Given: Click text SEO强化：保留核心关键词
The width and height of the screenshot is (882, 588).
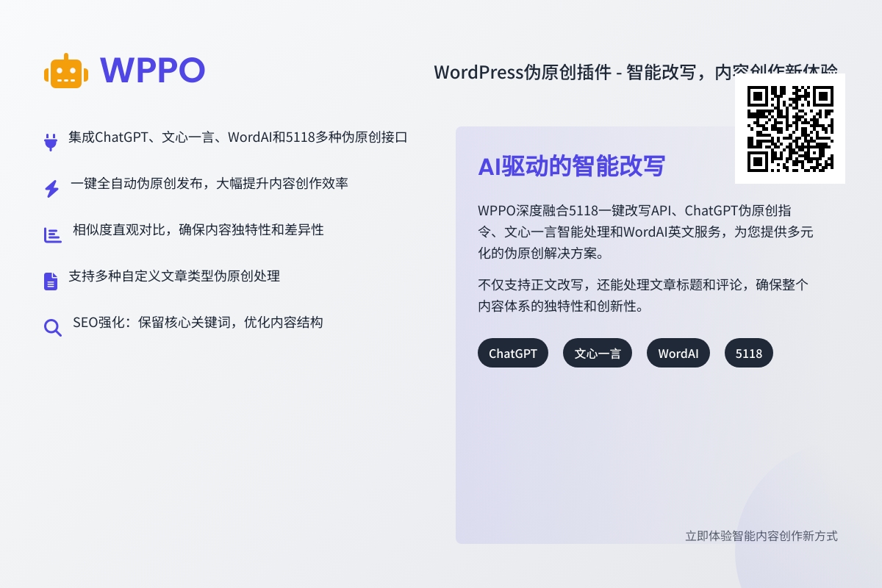Looking at the screenshot, I should click(x=198, y=322).
